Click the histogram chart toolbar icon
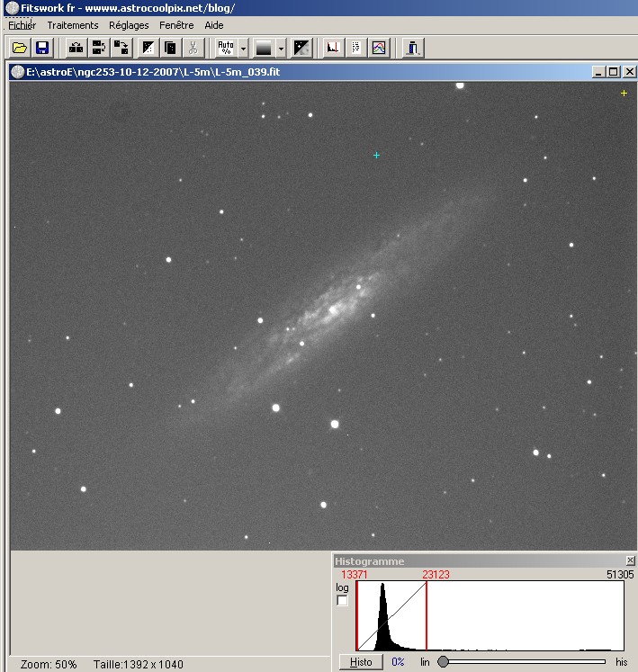Viewport: 638px width, 672px height. click(x=333, y=48)
